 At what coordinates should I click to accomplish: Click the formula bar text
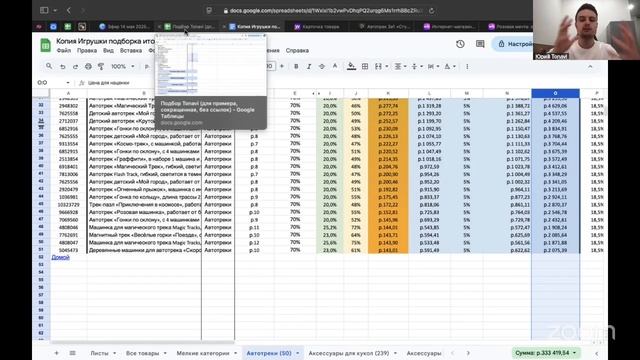[109, 83]
